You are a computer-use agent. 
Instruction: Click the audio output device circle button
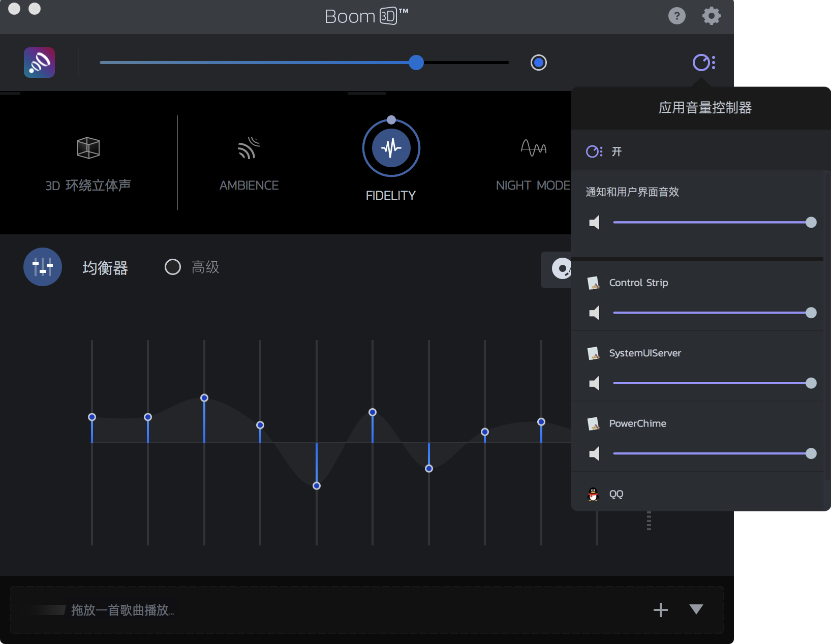coord(539,63)
